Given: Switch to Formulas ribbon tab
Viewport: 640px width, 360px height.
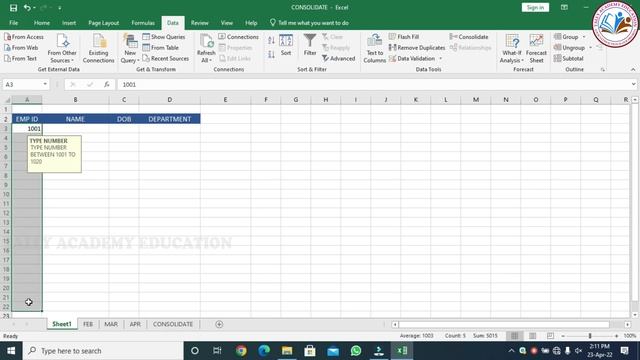Looking at the screenshot, I should (143, 23).
